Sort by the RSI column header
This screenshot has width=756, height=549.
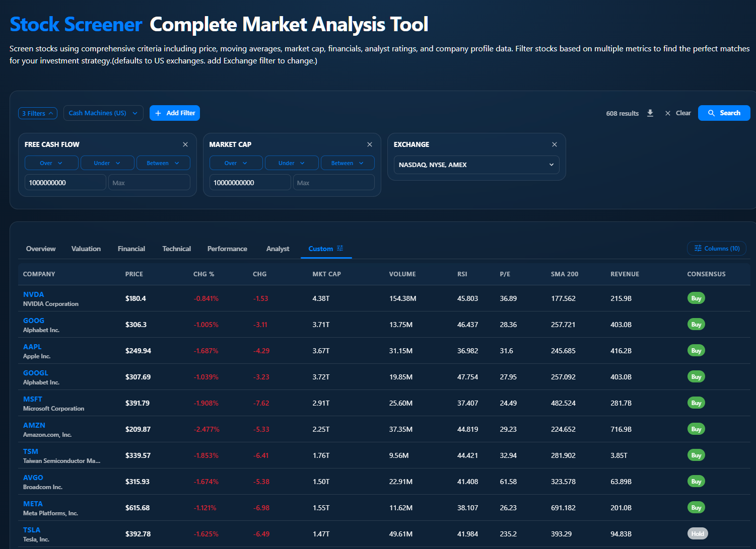click(x=462, y=274)
